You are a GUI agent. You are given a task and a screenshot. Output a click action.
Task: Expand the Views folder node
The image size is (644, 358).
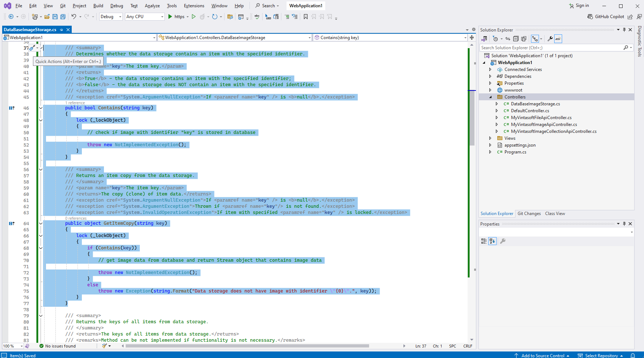tap(490, 138)
